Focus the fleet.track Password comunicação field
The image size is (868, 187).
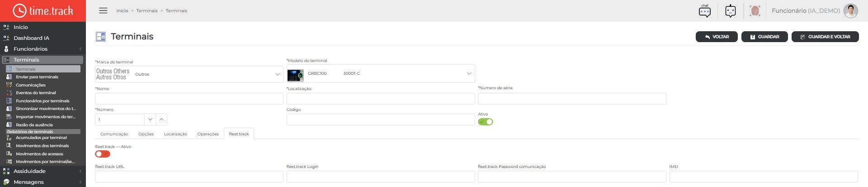point(572,177)
